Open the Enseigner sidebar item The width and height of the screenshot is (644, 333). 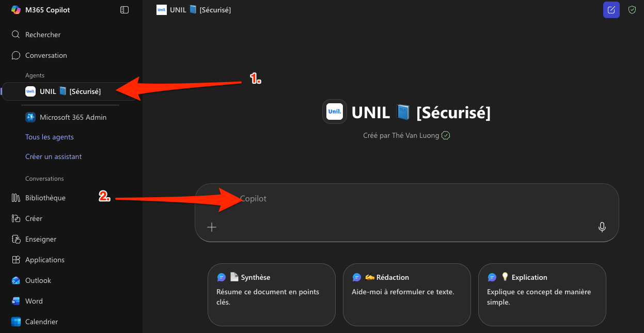pos(40,239)
